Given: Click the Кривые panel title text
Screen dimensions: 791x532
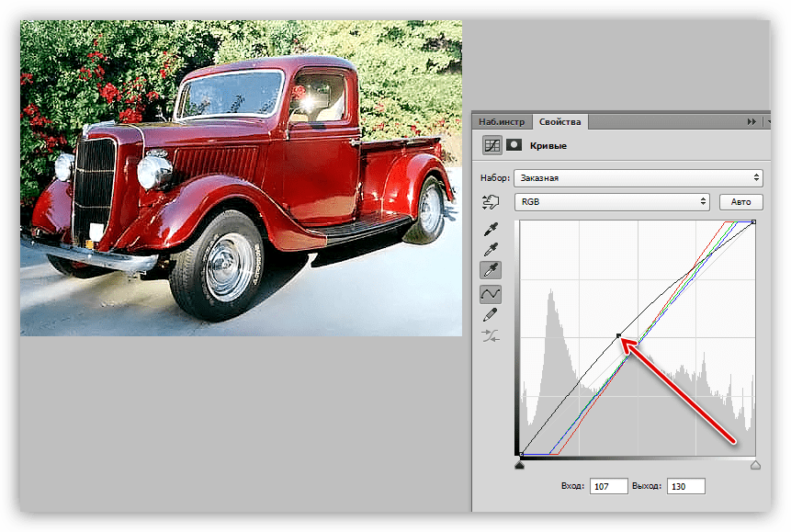Looking at the screenshot, I should point(548,145).
